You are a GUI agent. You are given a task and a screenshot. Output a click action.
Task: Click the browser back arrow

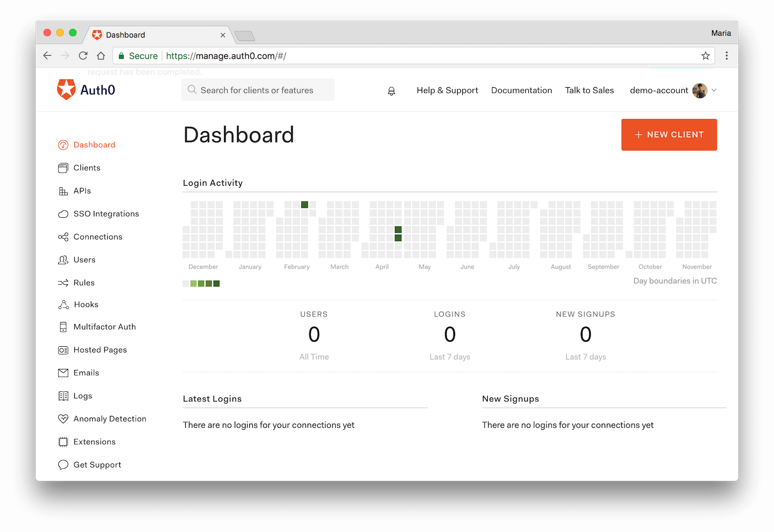(47, 56)
